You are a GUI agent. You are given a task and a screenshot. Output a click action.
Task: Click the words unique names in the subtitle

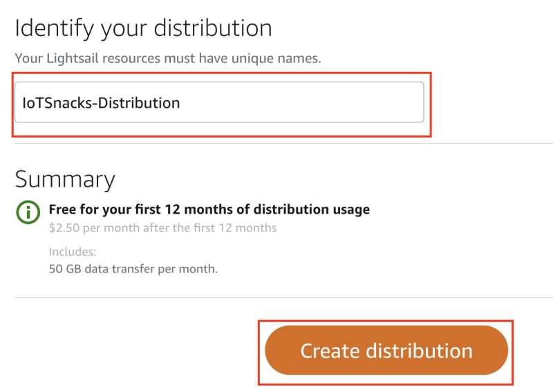tap(276, 58)
